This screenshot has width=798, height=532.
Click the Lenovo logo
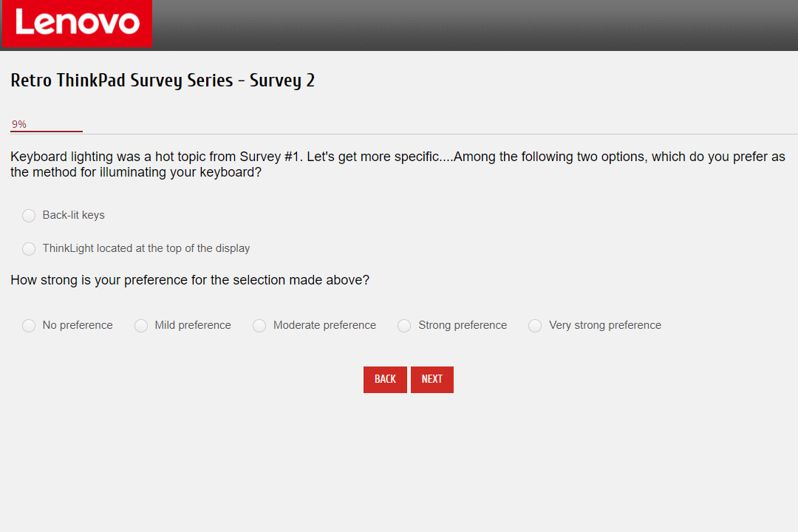78,24
